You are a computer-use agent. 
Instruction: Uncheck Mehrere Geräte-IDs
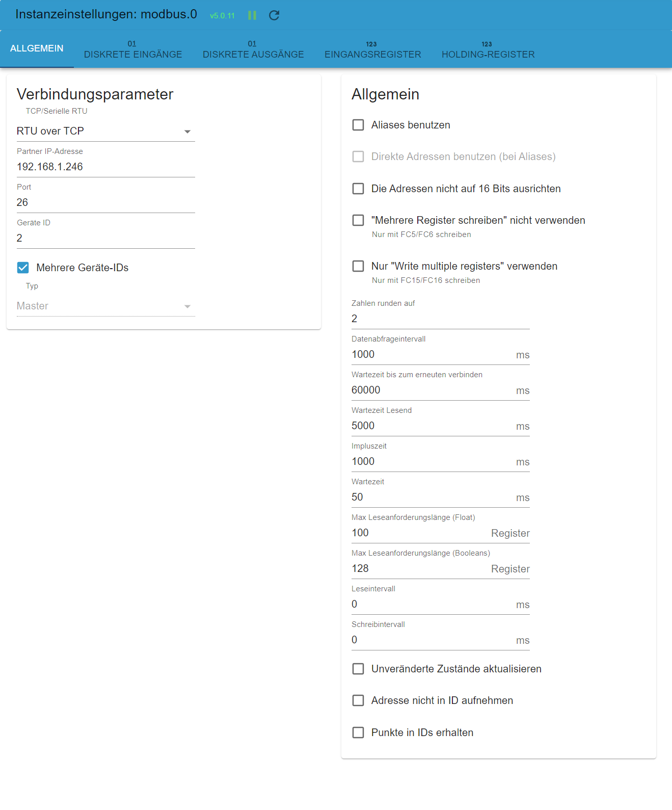(x=23, y=268)
